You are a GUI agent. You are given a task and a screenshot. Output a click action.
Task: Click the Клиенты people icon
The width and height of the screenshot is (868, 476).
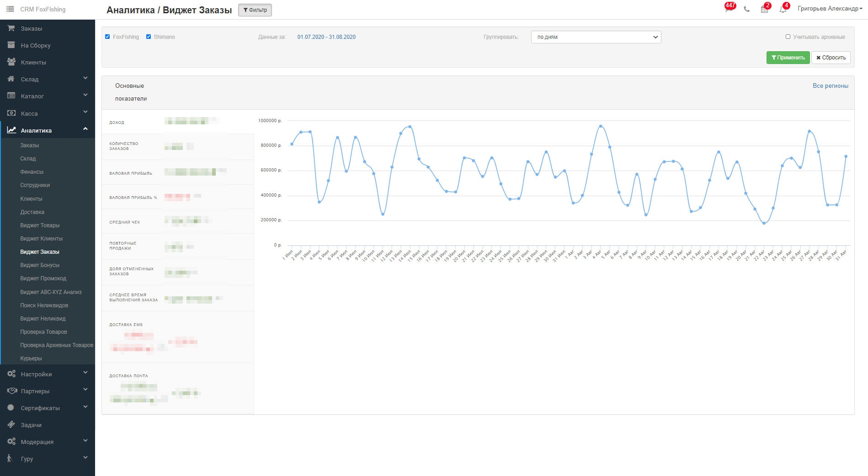[x=11, y=62]
